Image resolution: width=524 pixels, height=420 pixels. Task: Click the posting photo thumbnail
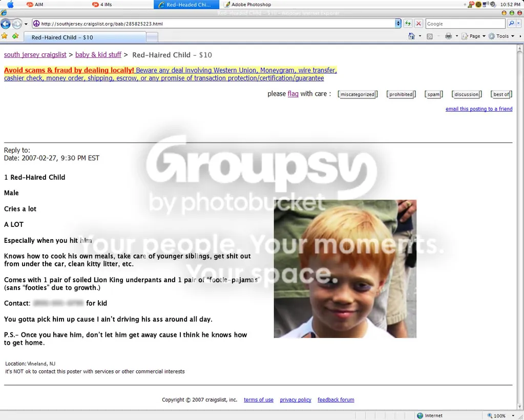point(345,268)
